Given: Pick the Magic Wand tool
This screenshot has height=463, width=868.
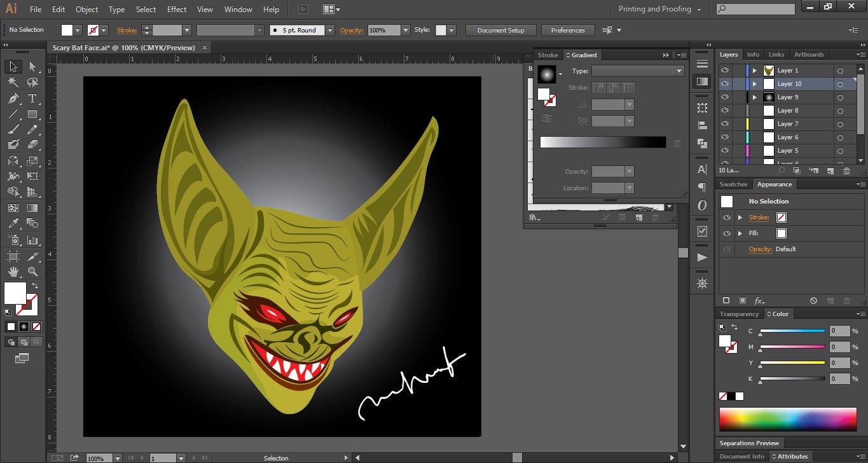Looking at the screenshot, I should pos(13,82).
